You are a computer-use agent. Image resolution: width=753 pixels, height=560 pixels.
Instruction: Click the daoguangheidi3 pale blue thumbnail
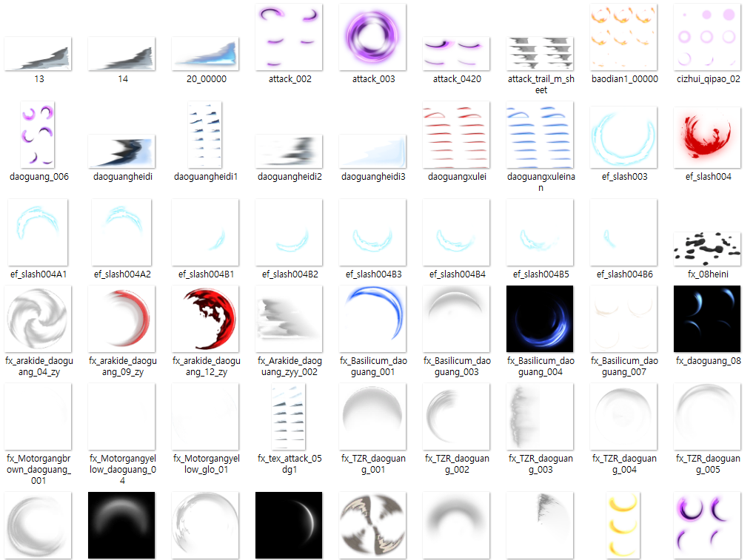pos(372,151)
